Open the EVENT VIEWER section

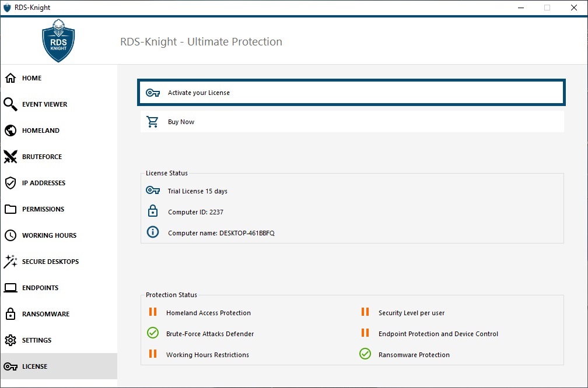tap(59, 104)
